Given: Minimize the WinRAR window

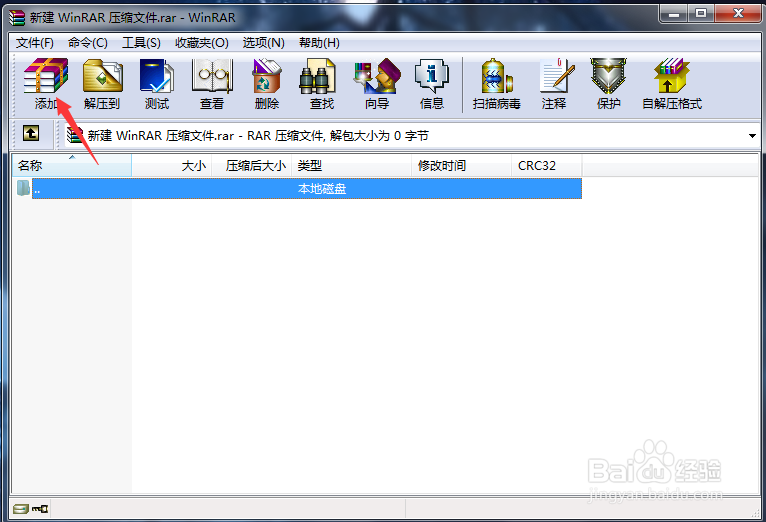Looking at the screenshot, I should [x=674, y=14].
